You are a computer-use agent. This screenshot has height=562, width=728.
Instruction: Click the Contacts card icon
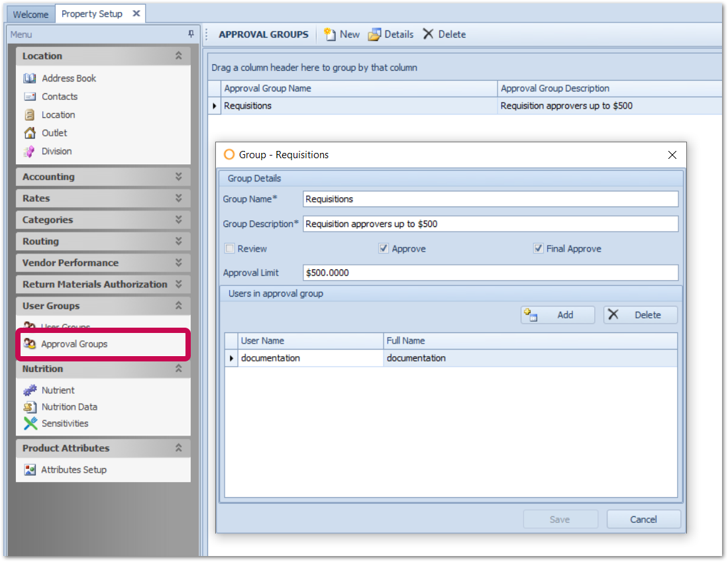pos(30,97)
